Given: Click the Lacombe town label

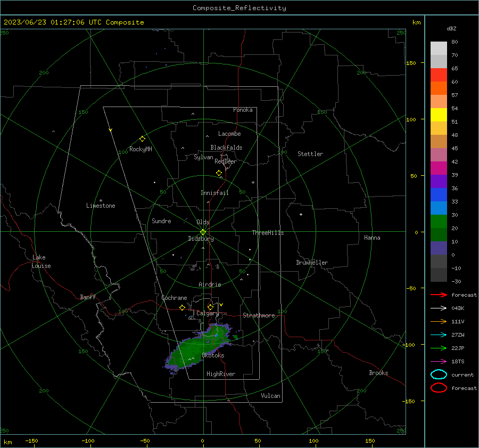Looking at the screenshot, I should coord(229,134).
